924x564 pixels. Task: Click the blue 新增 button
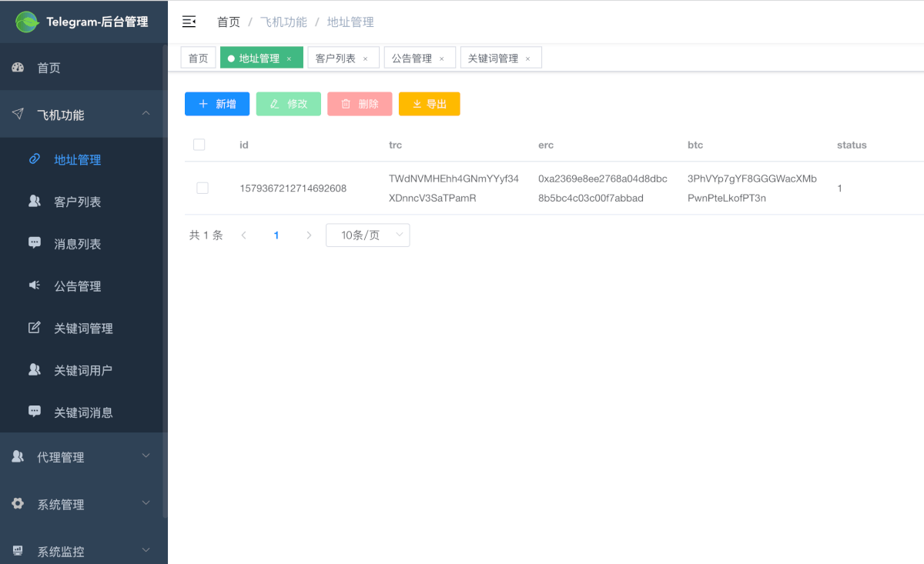pyautogui.click(x=217, y=104)
